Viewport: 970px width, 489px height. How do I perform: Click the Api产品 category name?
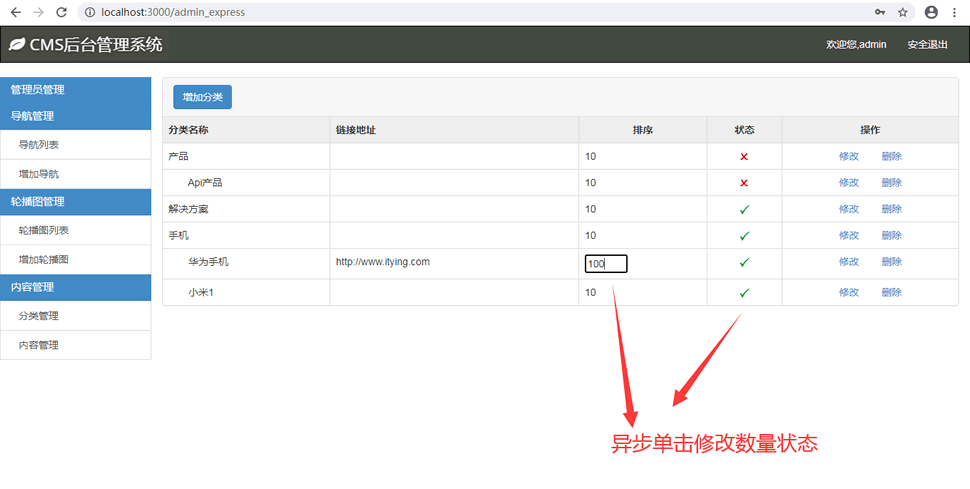point(205,183)
